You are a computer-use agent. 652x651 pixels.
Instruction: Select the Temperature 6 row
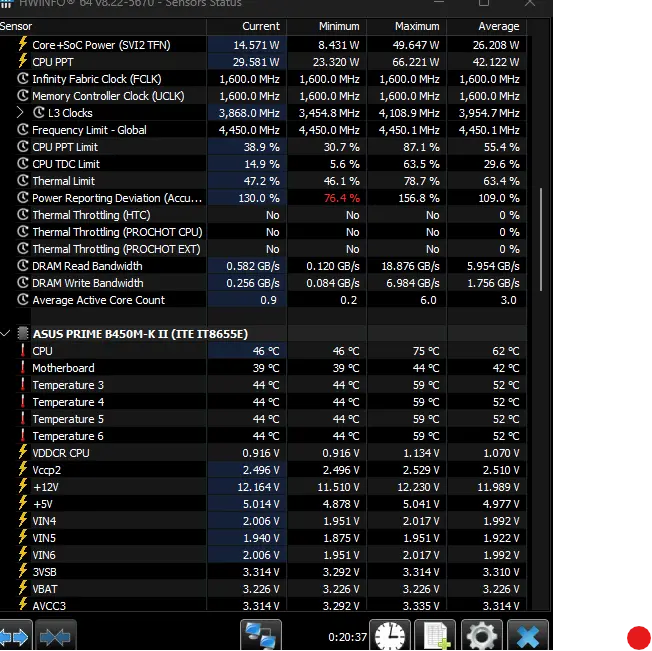pyautogui.click(x=263, y=436)
